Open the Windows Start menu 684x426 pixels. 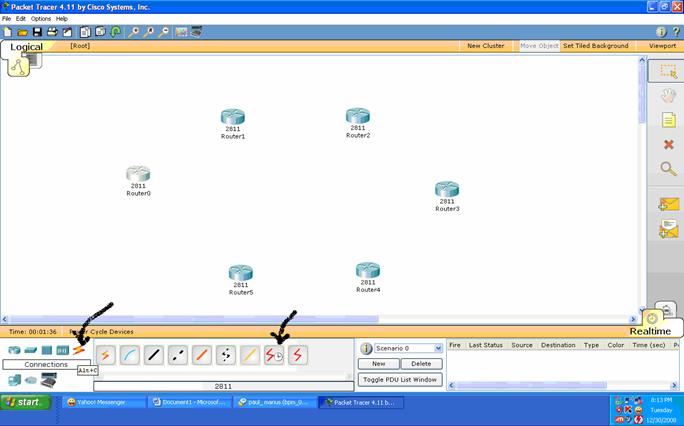tap(27, 402)
